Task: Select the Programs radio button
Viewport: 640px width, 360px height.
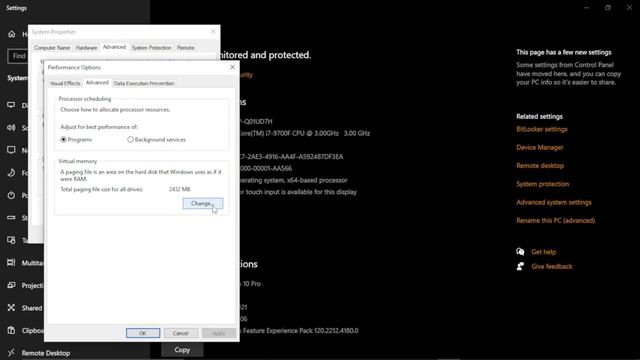Action: coord(63,140)
